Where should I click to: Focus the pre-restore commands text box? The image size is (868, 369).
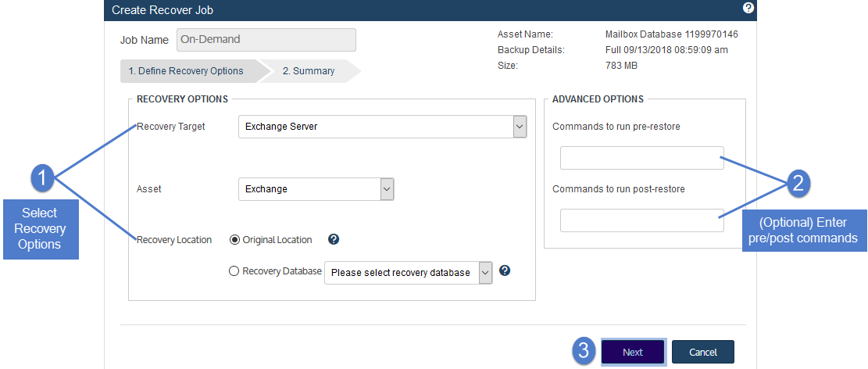pyautogui.click(x=641, y=158)
